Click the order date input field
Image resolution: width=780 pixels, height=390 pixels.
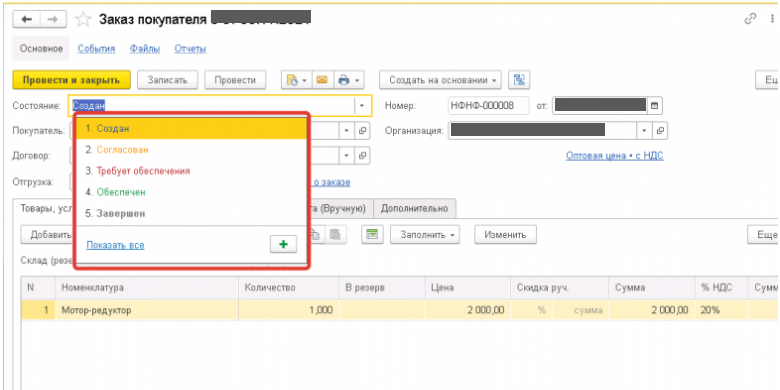tap(600, 105)
